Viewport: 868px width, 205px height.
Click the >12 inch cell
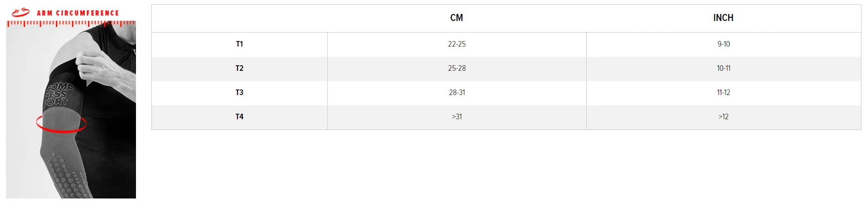(x=723, y=117)
